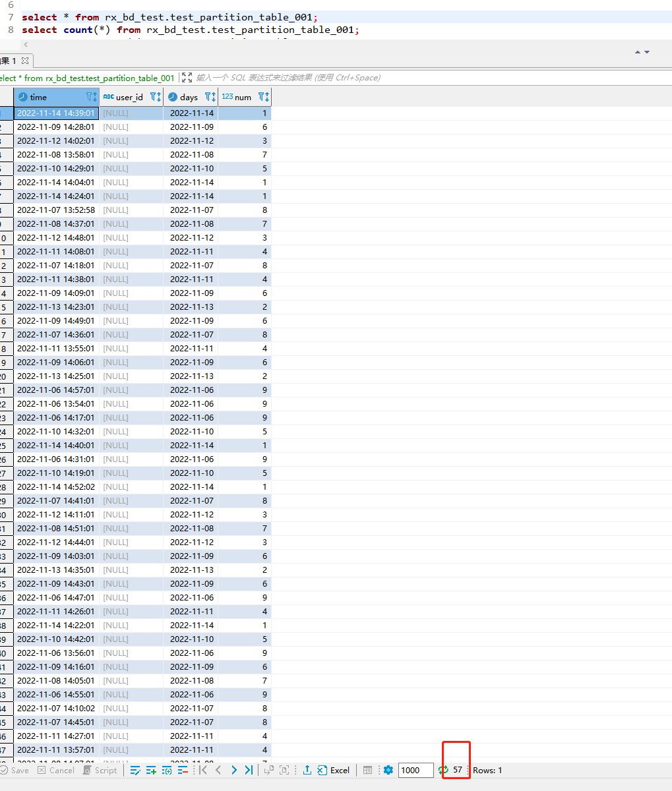Click the duplicate current row icon
The image size is (672, 791).
(x=167, y=770)
